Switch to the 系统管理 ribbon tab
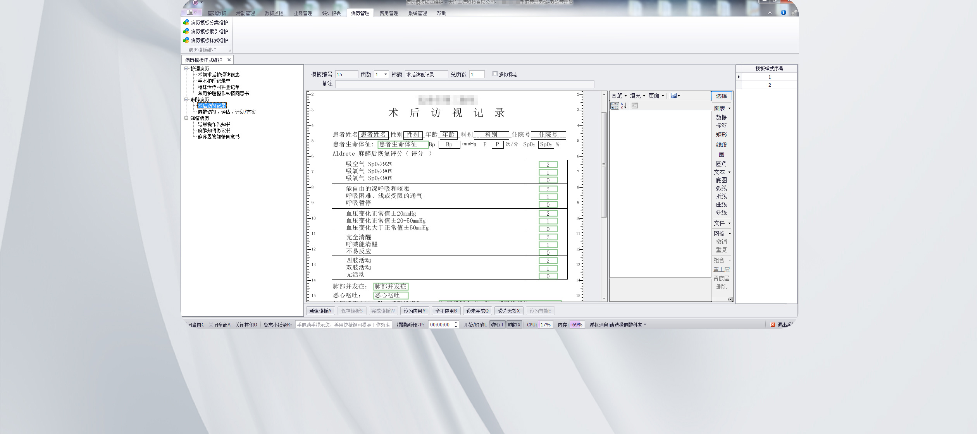Screen dimensions: 980x434 click(417, 13)
